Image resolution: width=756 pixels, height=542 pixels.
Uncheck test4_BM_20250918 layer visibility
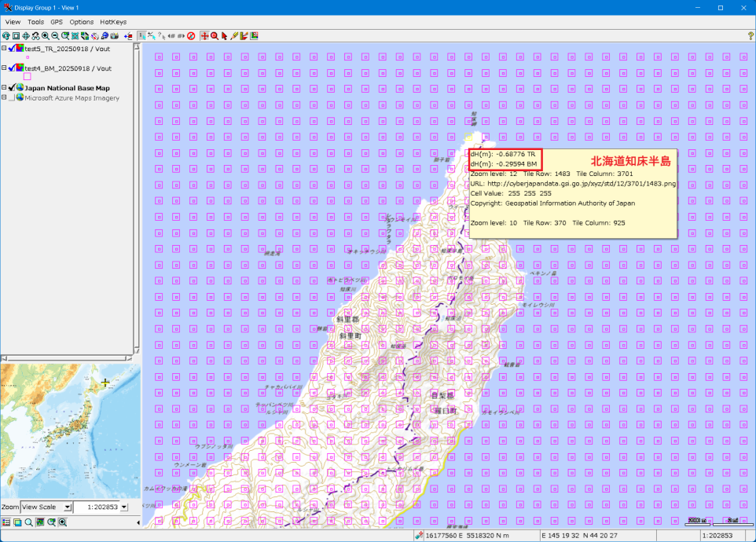(11, 68)
